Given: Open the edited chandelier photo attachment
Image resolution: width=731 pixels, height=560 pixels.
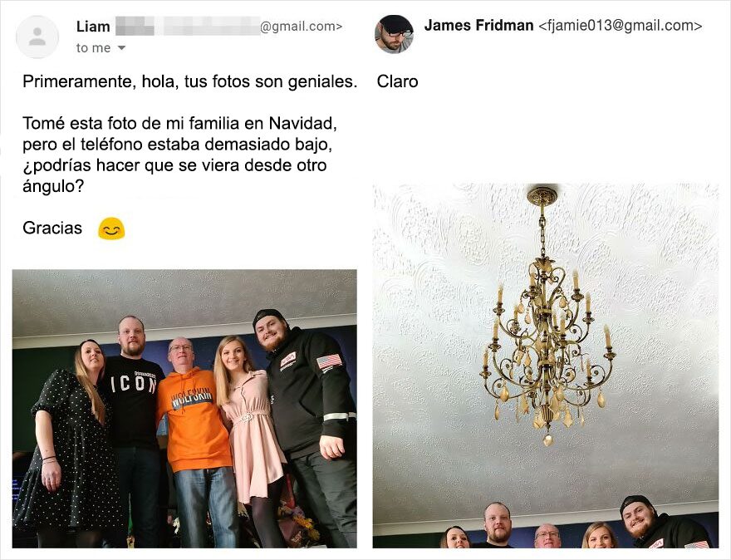Looking at the screenshot, I should click(546, 366).
